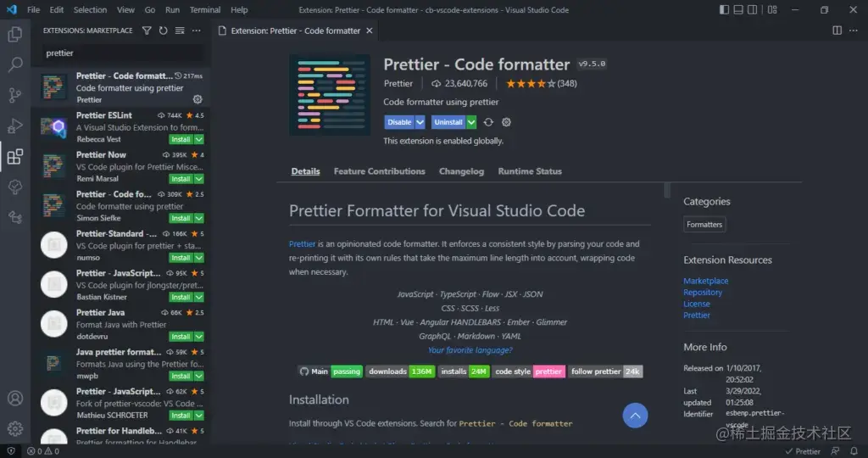The width and height of the screenshot is (868, 458).
Task: Open the Source Control view
Action: tap(15, 95)
